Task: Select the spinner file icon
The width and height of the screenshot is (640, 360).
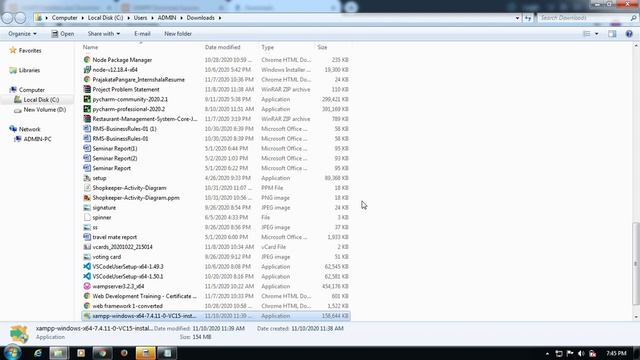Action: click(87, 217)
